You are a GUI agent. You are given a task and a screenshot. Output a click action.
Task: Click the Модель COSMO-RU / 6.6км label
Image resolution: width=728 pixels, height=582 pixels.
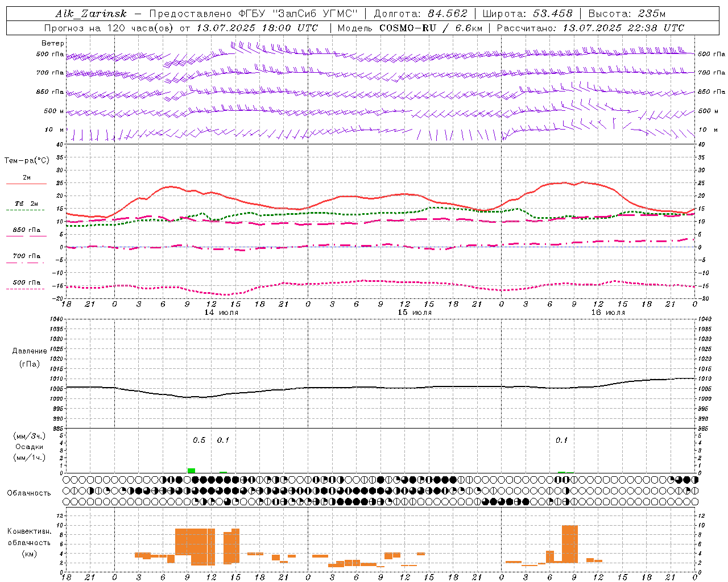[x=410, y=28]
